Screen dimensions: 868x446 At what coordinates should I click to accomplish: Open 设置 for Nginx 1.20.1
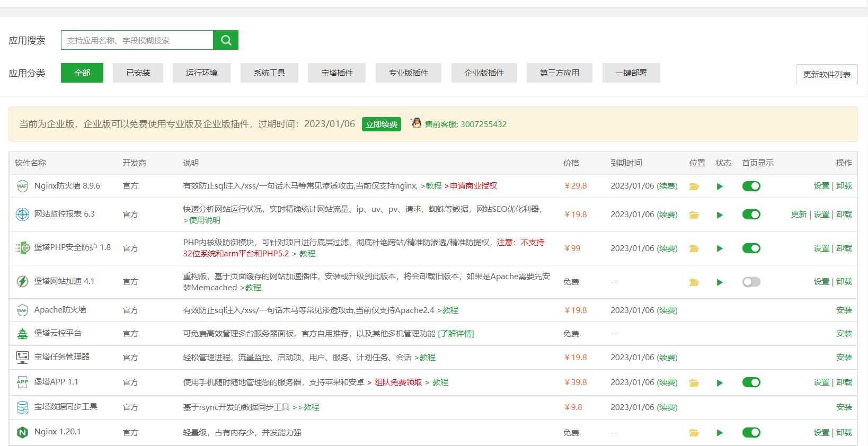click(821, 433)
